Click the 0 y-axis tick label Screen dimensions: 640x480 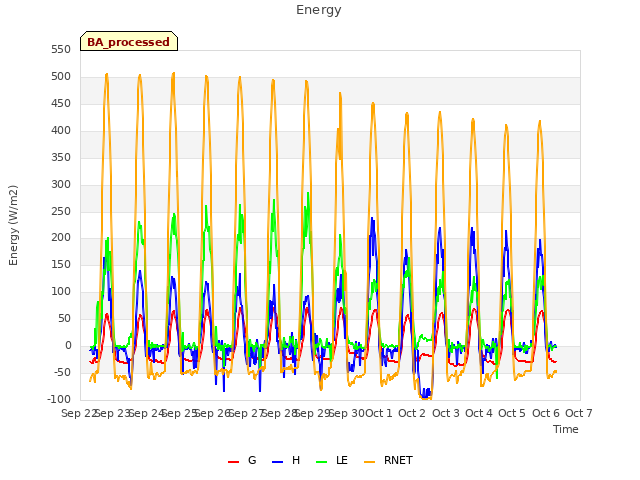pyautogui.click(x=68, y=345)
